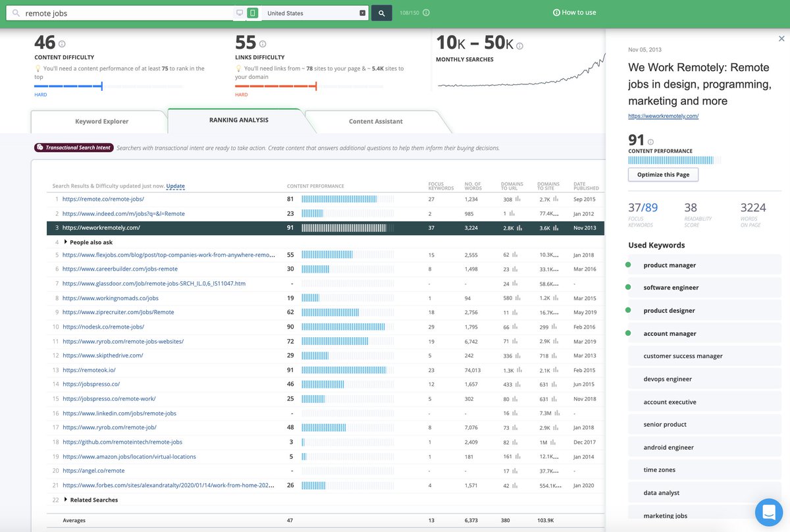Click domains-to-URL chart icon for jobspresso.co/ row
790x532 pixels.
[x=519, y=385]
